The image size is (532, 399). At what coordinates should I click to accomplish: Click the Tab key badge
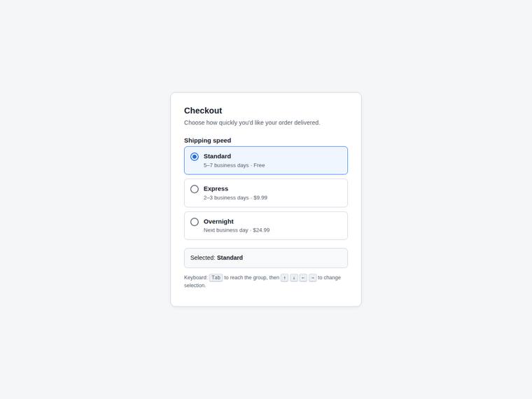pyautogui.click(x=216, y=277)
